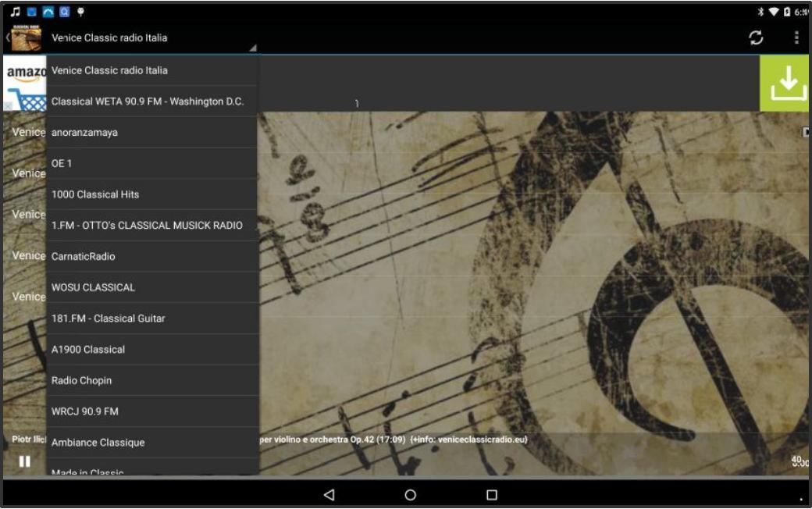Select the anoranzamaya station
The height and width of the screenshot is (509, 812).
152,133
